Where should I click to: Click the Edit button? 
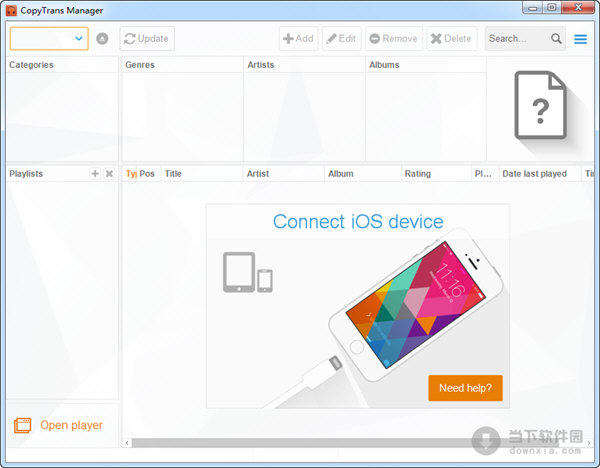[x=342, y=39]
